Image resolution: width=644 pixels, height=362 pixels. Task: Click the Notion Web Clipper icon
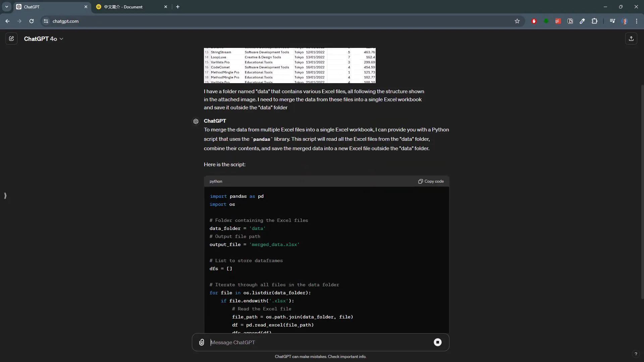click(570, 21)
